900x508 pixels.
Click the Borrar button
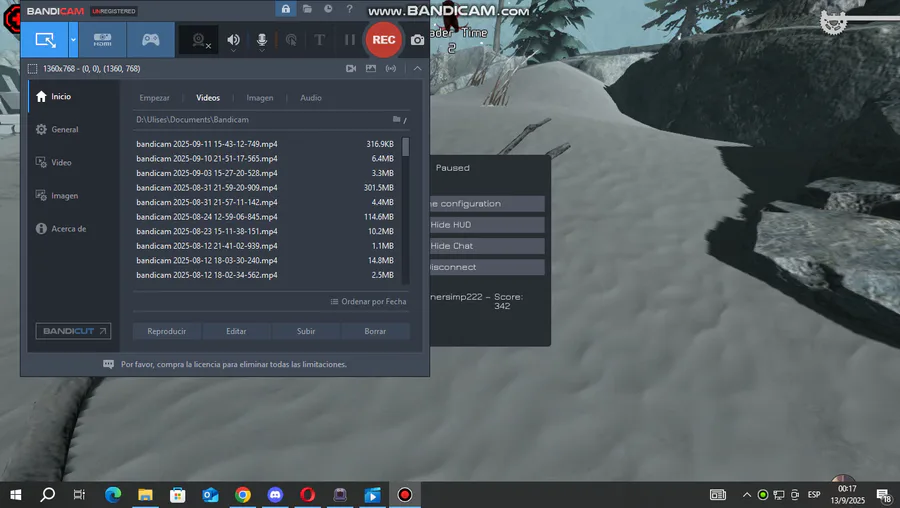point(375,331)
